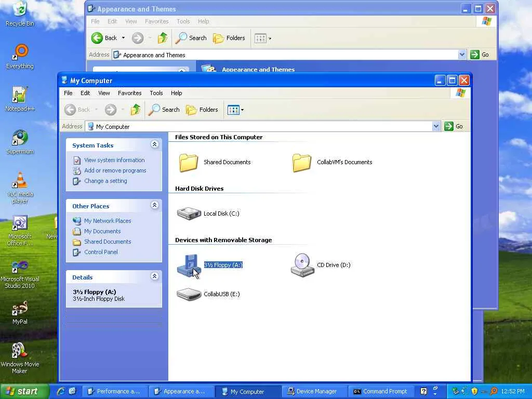Click Go button in Appearance and Themes window
The height and width of the screenshot is (399, 532).
pos(480,55)
